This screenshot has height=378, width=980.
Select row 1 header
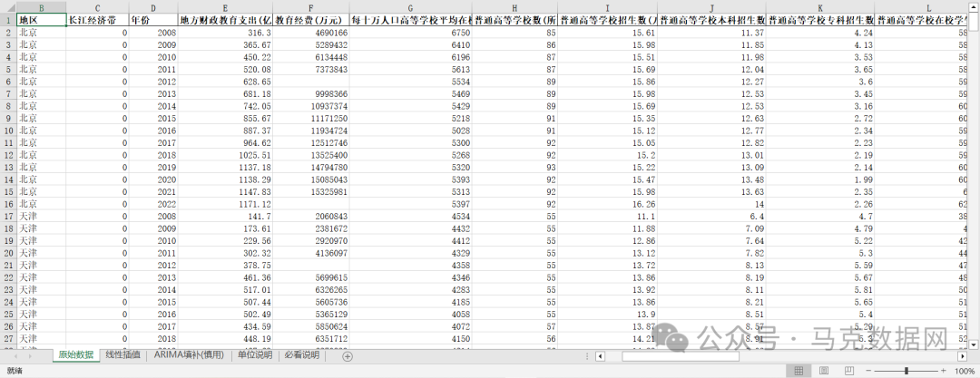[x=8, y=20]
